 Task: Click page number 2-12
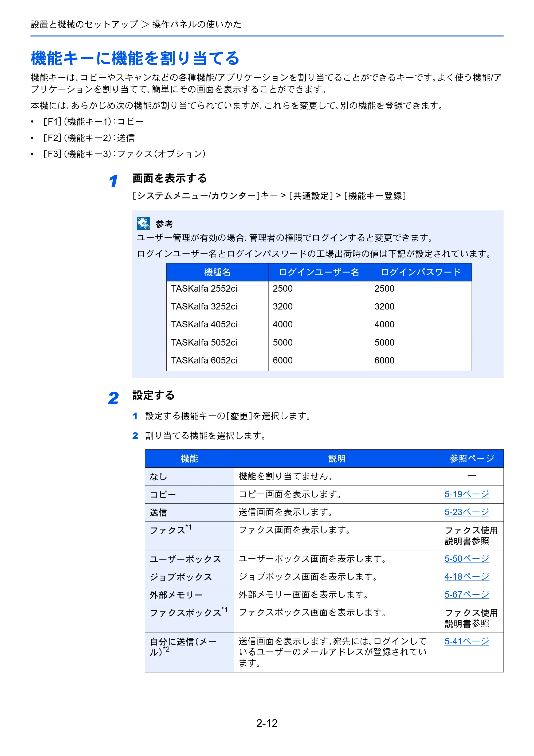point(267,723)
